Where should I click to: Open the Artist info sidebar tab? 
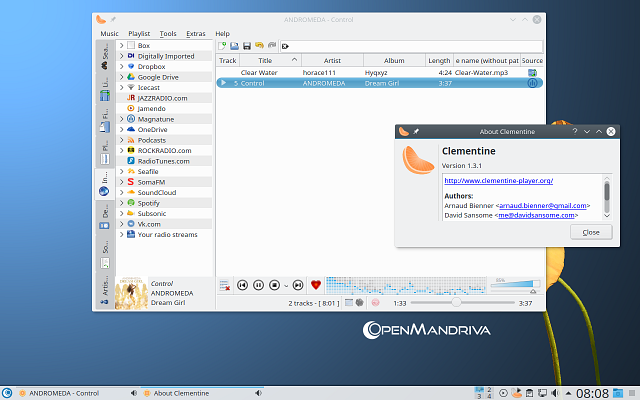point(104,290)
